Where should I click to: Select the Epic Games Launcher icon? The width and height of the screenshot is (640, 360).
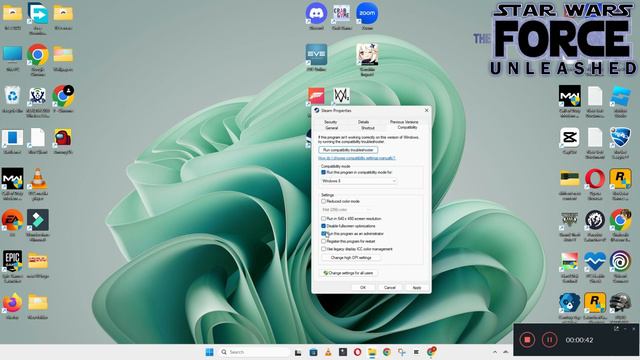tap(12, 262)
